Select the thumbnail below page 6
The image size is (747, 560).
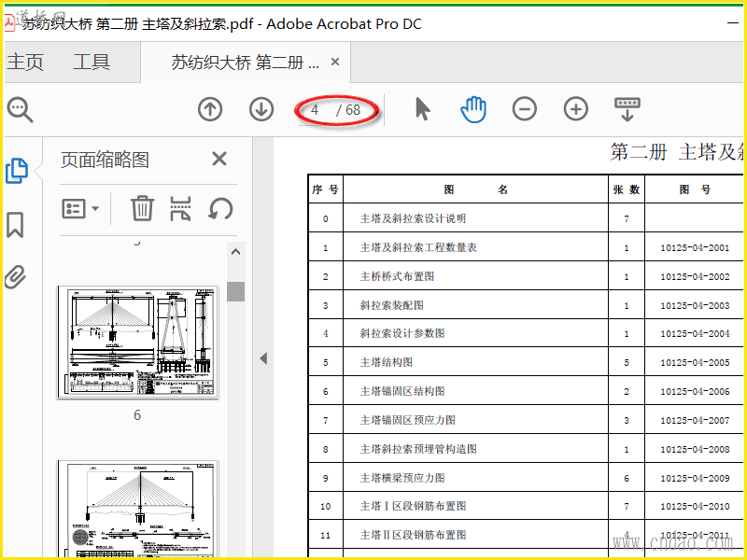(137, 509)
